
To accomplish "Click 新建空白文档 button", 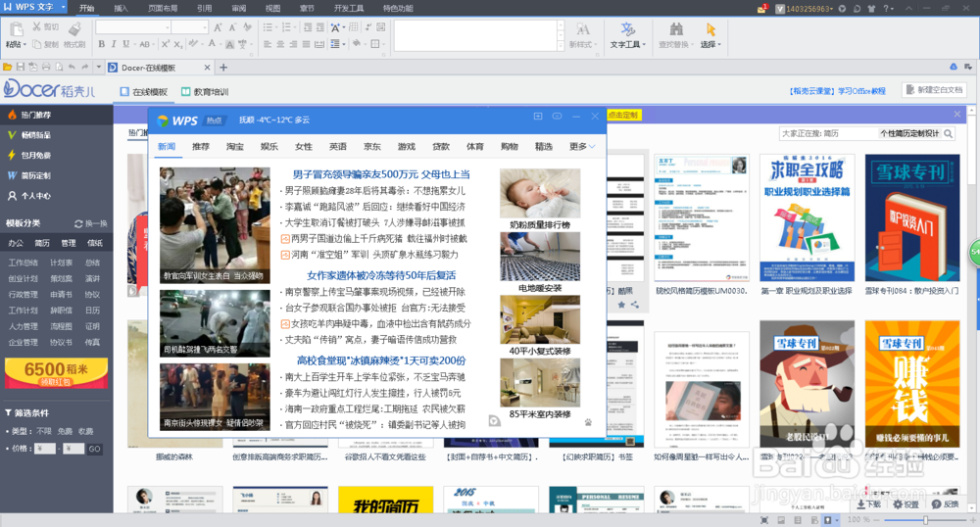I will click(934, 90).
